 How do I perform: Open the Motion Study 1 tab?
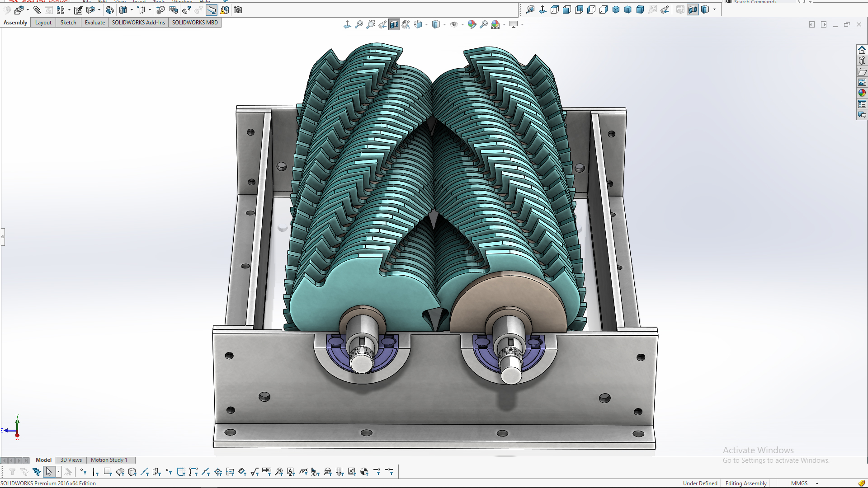tap(109, 460)
